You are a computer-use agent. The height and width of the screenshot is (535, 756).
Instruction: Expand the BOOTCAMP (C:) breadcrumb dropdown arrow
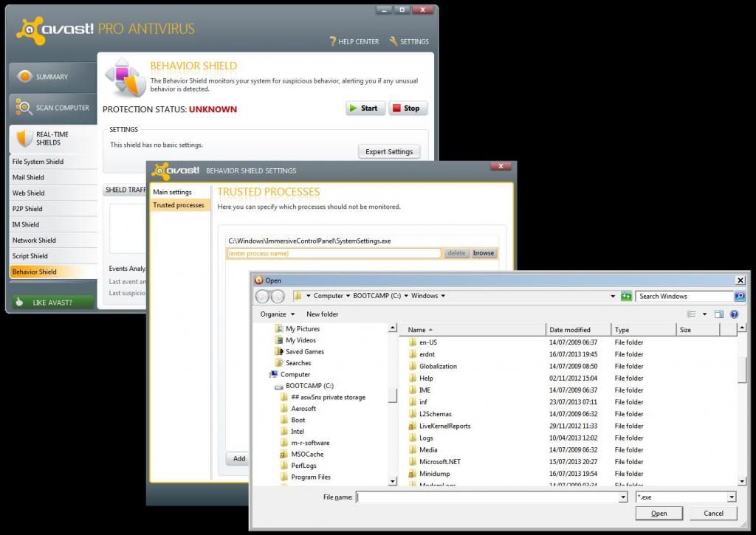[406, 296]
